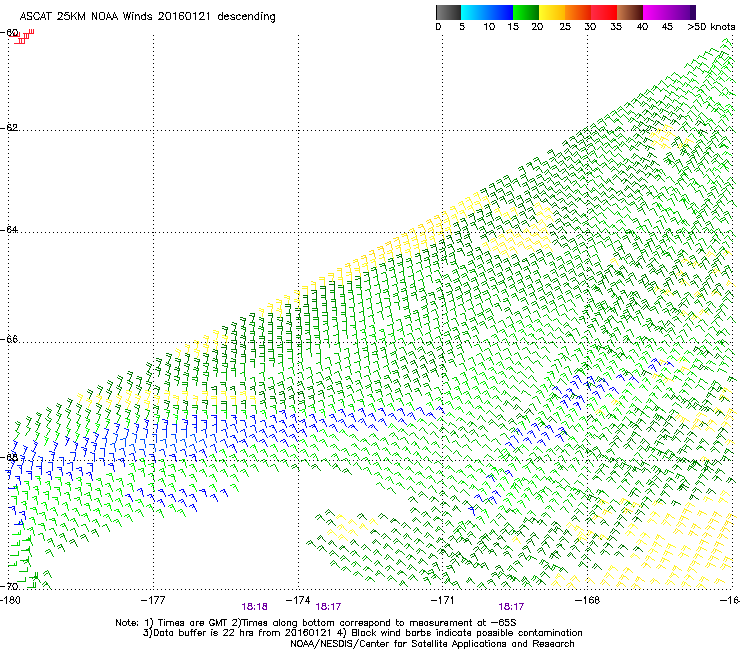Click the -180 longitude axis label

[x=10, y=600]
